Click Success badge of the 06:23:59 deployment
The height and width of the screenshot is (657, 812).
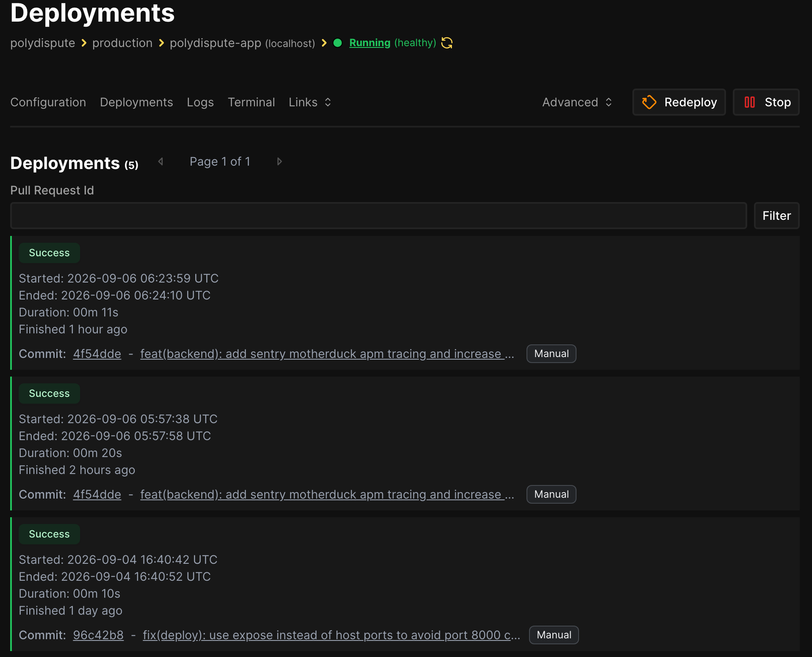(49, 253)
